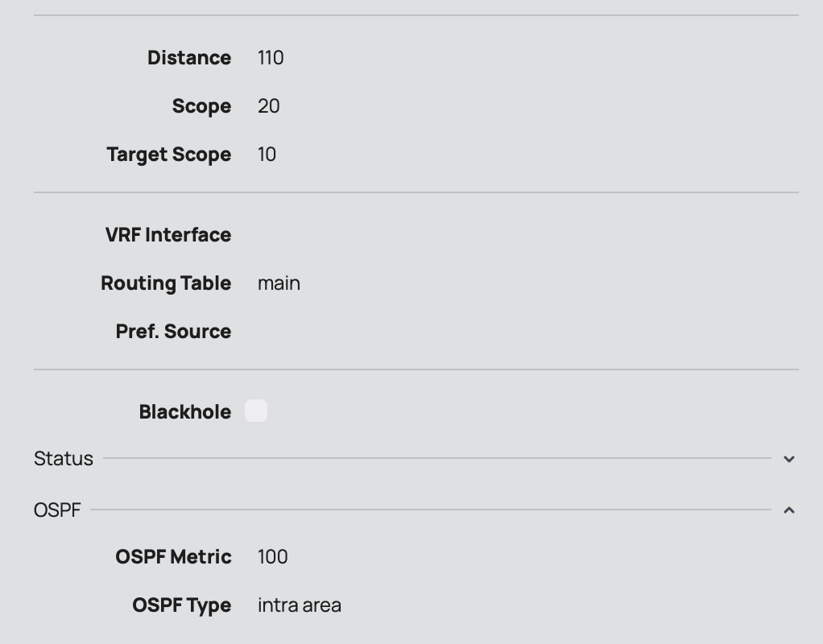823x644 pixels.
Task: Click the Routing Table field label
Action: coord(166,283)
